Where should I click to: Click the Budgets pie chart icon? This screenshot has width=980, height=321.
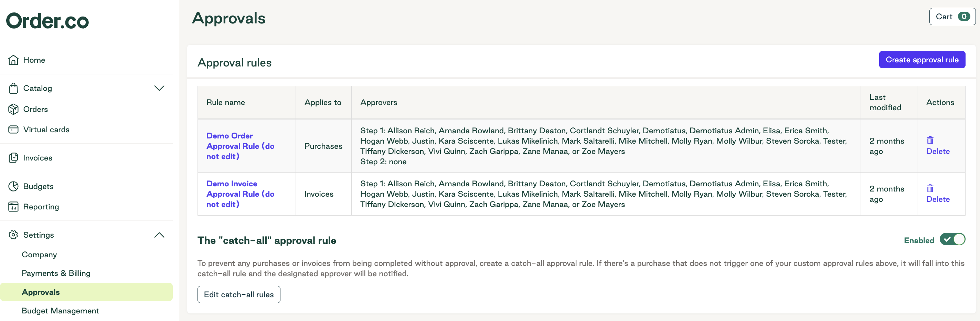point(13,186)
